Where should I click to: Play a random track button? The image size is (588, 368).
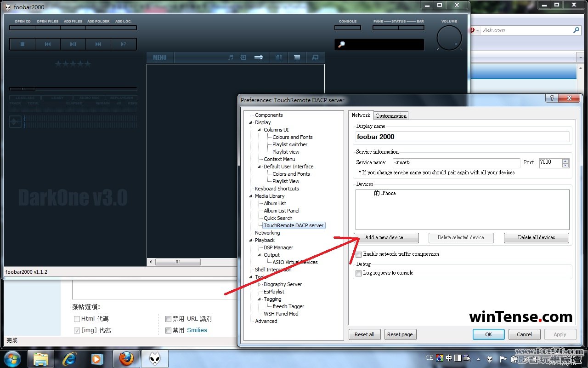click(x=124, y=44)
